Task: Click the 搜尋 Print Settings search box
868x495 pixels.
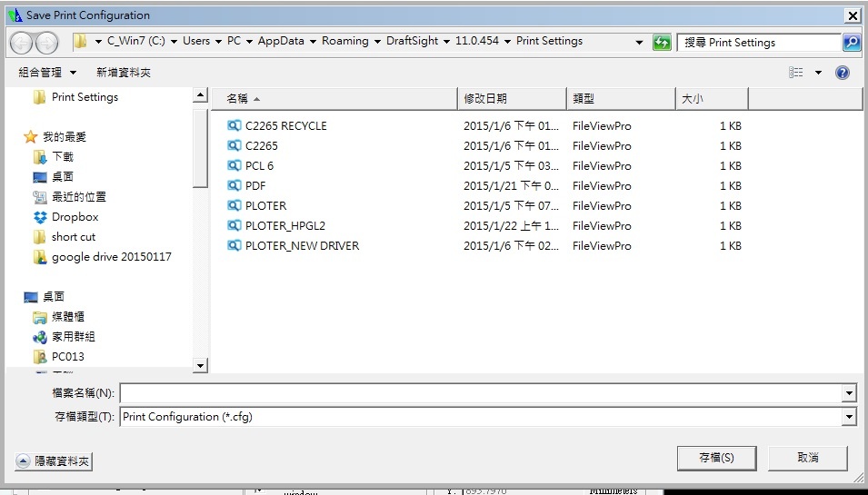Action: [759, 43]
